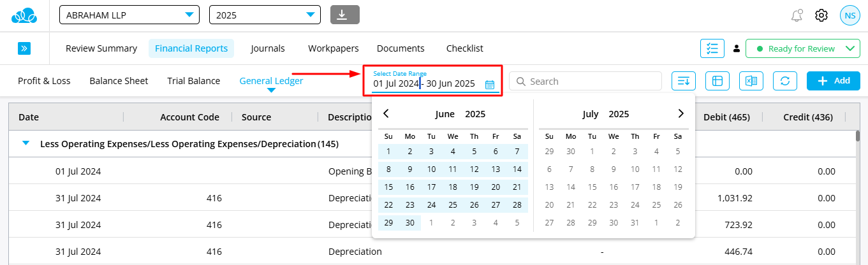Open the checklist tasks icon
Image resolution: width=868 pixels, height=265 pixels.
(712, 48)
